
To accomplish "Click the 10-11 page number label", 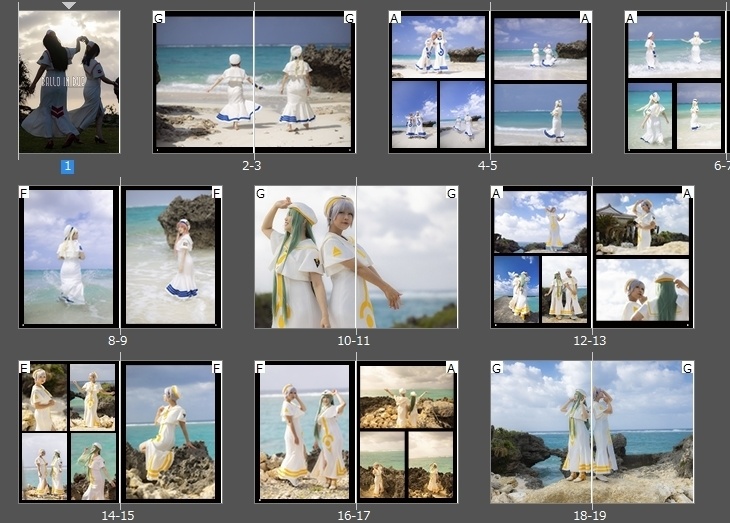I will [x=353, y=340].
